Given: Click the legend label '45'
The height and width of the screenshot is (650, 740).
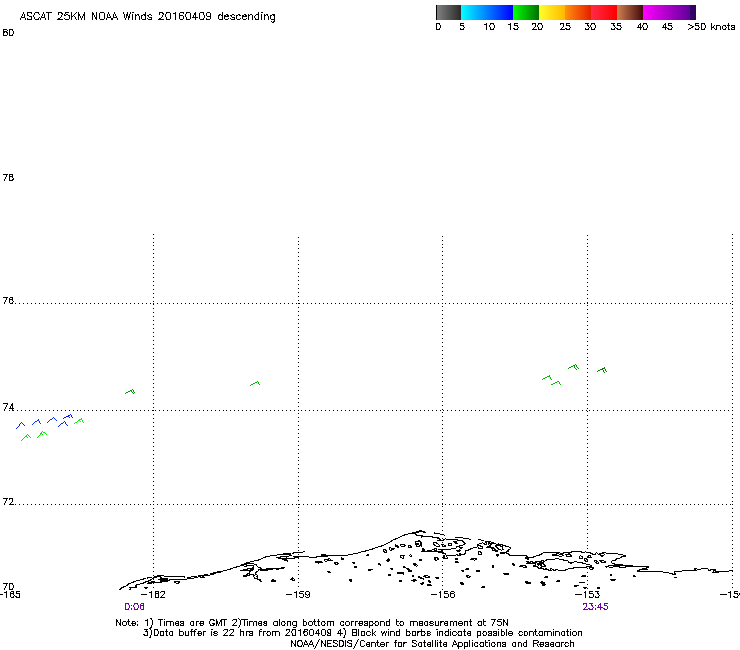Looking at the screenshot, I should 667,27.
